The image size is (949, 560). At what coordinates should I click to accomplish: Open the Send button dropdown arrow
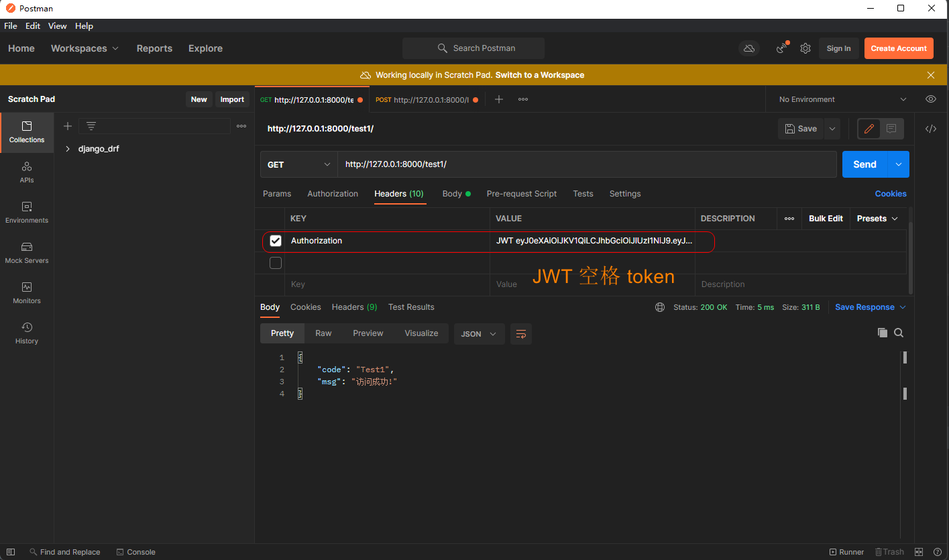click(899, 164)
